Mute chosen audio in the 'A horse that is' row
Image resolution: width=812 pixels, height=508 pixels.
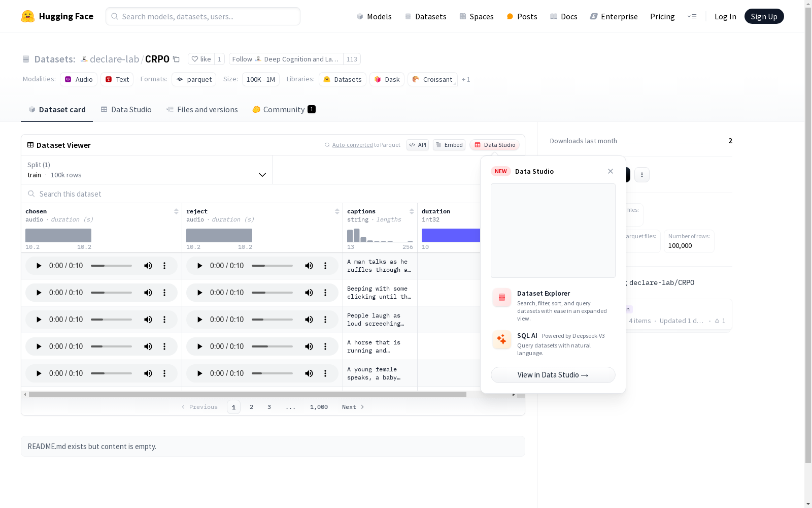[x=148, y=346]
